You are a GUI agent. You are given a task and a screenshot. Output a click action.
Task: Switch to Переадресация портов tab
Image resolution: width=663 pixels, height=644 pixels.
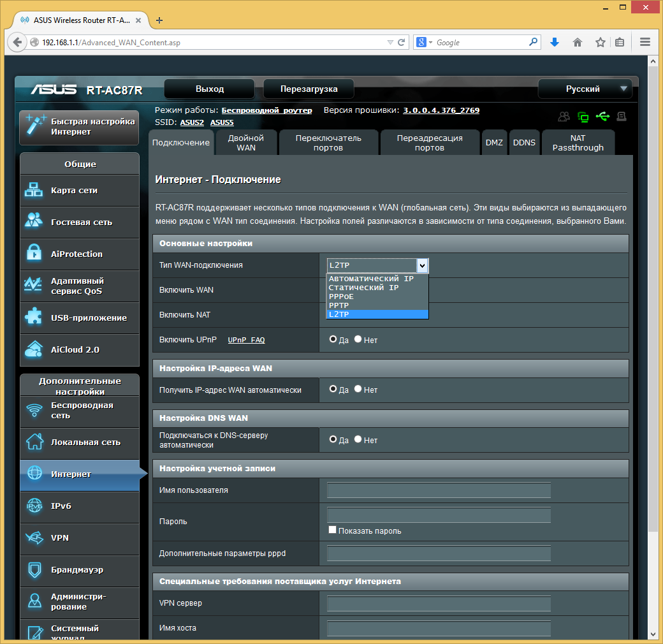tap(430, 142)
